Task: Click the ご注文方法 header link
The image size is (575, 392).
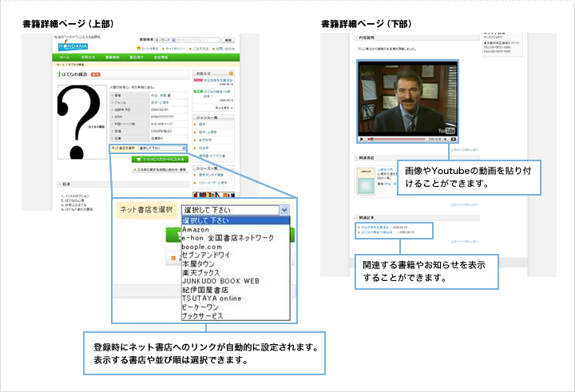Action: 200,49
